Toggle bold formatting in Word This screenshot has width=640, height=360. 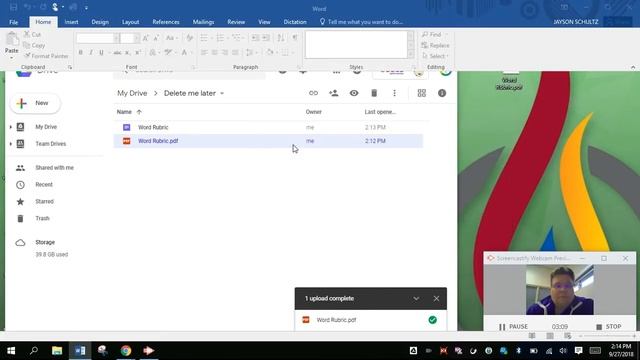[x=80, y=52]
